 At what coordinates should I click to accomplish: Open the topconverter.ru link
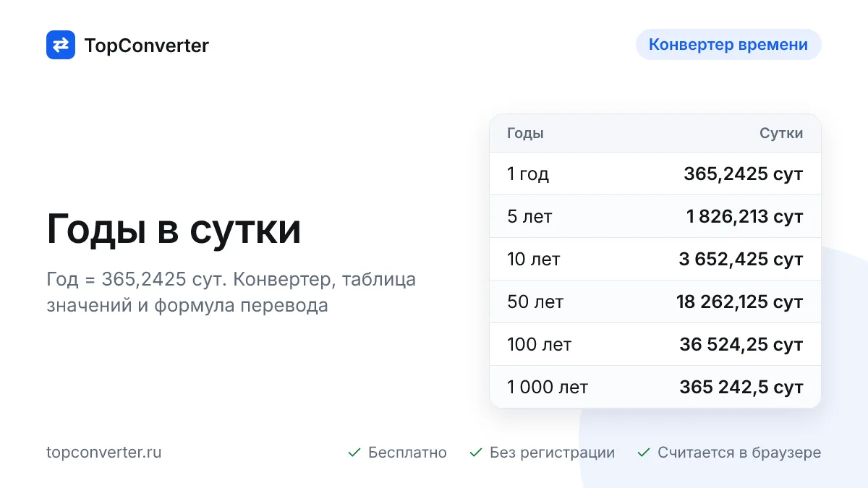click(104, 453)
